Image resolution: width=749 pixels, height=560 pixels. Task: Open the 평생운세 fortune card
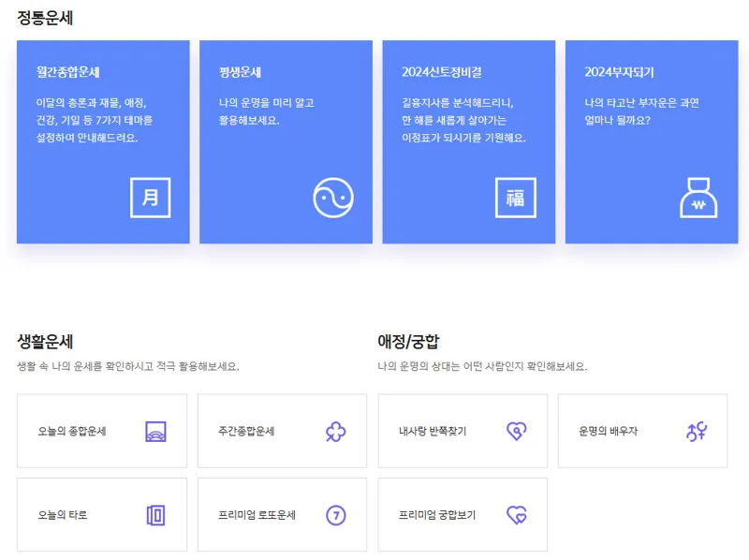point(286,140)
